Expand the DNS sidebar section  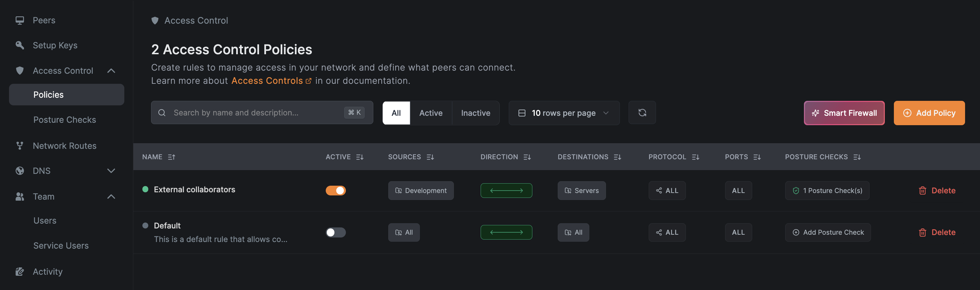(x=111, y=171)
